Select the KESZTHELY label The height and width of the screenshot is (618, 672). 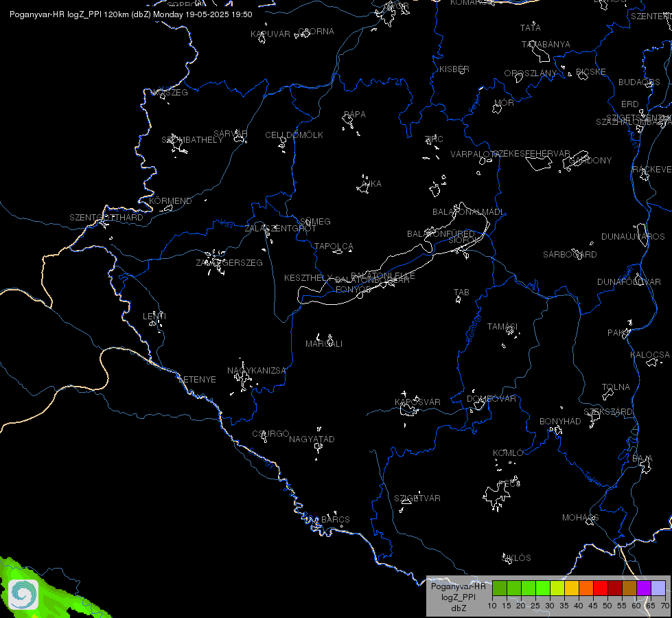coord(308,278)
